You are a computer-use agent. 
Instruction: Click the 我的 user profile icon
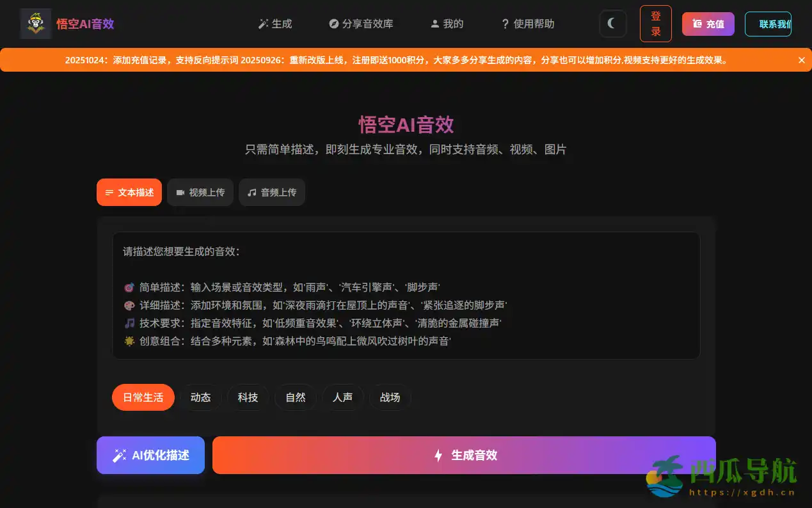pos(435,24)
